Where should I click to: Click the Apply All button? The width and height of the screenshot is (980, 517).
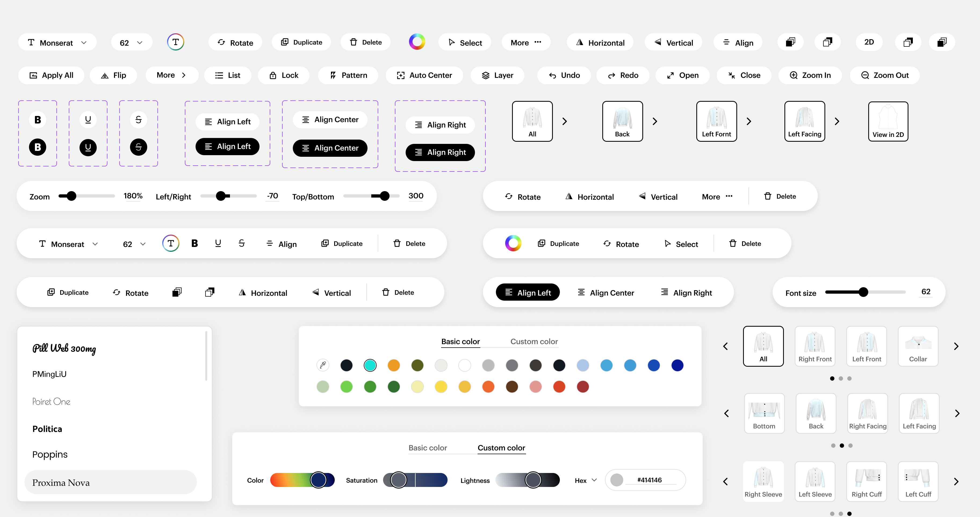coord(51,75)
